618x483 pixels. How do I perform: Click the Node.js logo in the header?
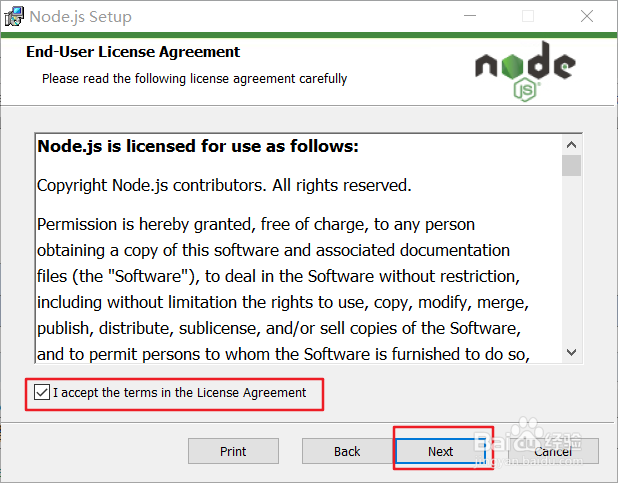pyautogui.click(x=525, y=71)
